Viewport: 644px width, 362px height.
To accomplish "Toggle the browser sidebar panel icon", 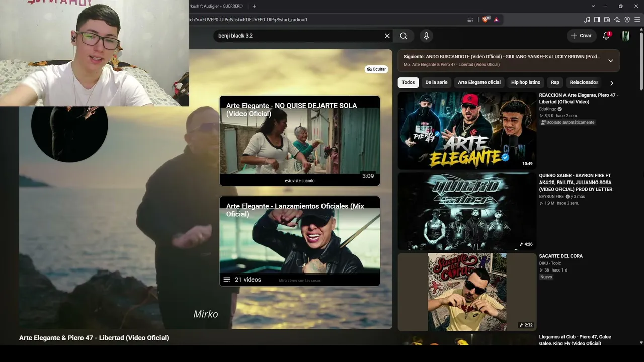I will [597, 20].
